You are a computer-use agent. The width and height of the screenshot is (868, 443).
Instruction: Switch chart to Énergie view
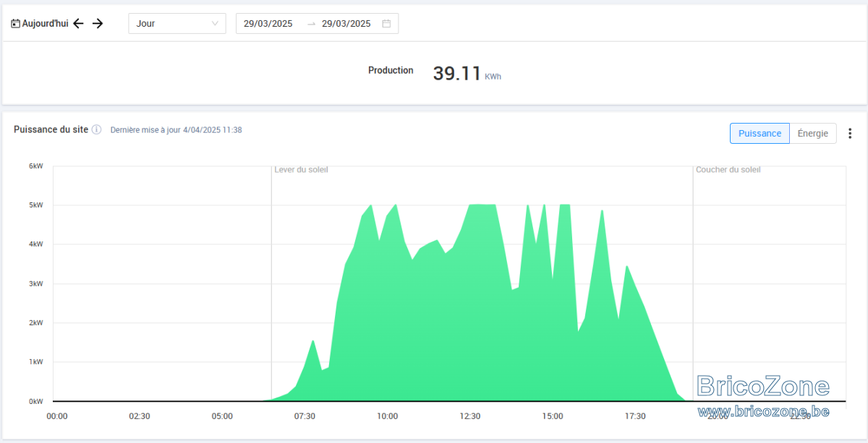[x=813, y=133]
